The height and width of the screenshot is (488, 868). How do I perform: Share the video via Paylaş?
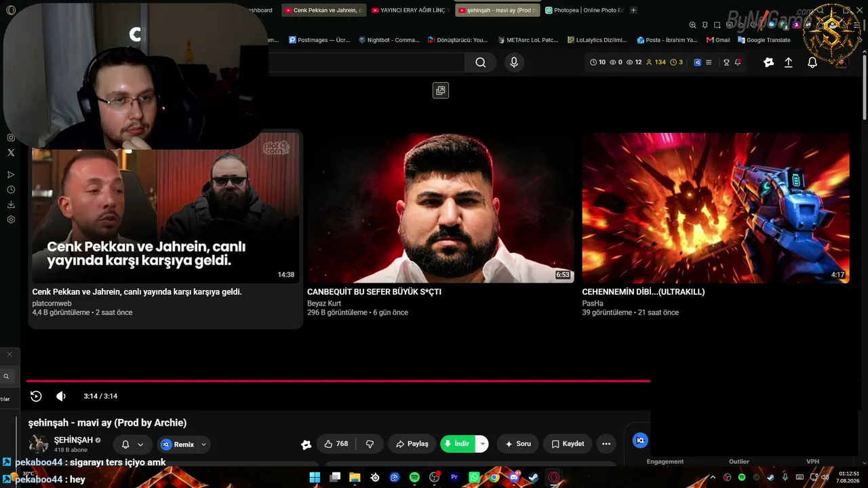[412, 444]
